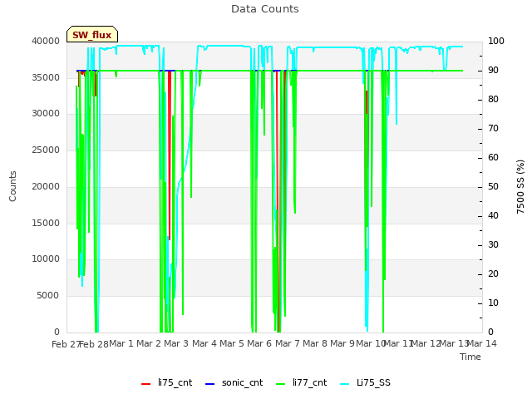The image size is (532, 399).
Task: Click the Time x-axis label
Action: click(x=470, y=357)
